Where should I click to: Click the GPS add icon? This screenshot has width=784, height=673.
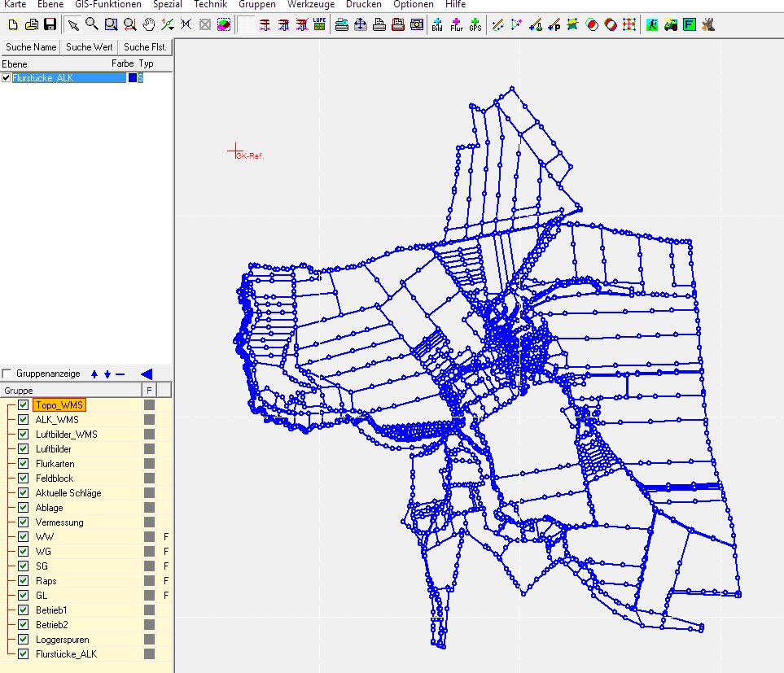pyautogui.click(x=475, y=24)
